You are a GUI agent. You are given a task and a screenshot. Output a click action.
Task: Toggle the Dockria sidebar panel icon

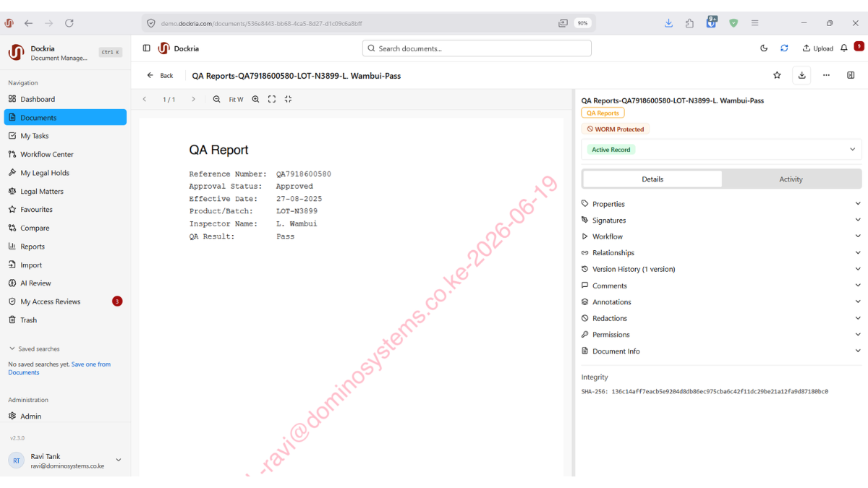click(147, 48)
